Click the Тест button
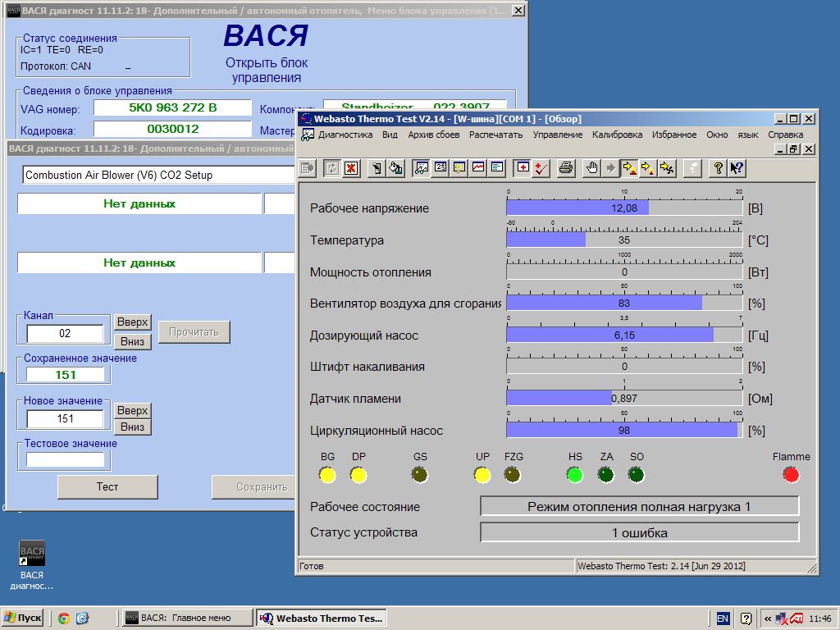 pyautogui.click(x=107, y=486)
